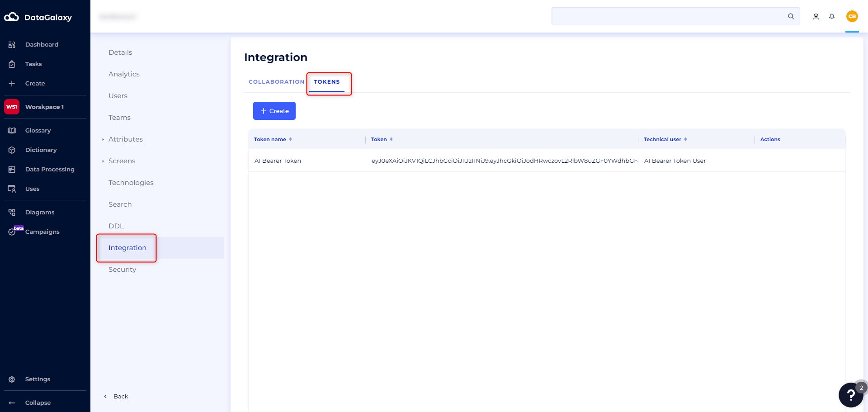Open Search settings section
The width and height of the screenshot is (868, 412).
coord(120,204)
